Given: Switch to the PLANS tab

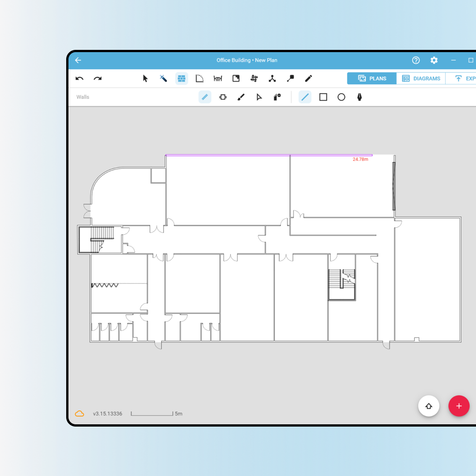Looking at the screenshot, I should click(372, 78).
